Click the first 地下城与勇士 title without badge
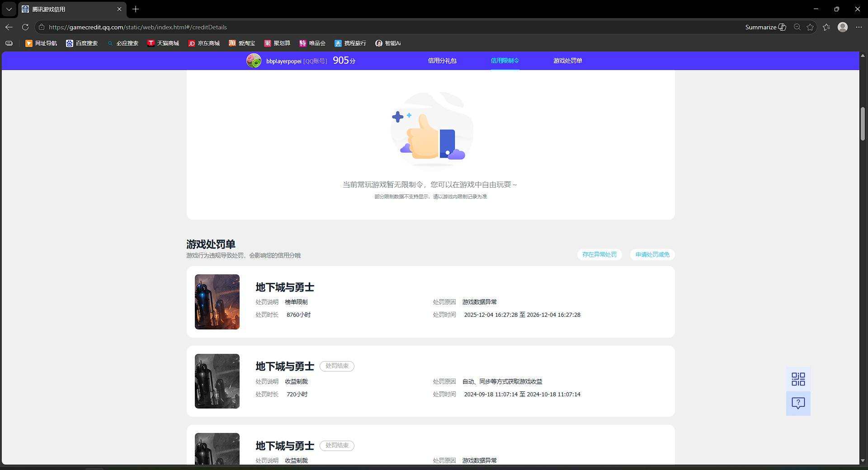 tap(285, 287)
